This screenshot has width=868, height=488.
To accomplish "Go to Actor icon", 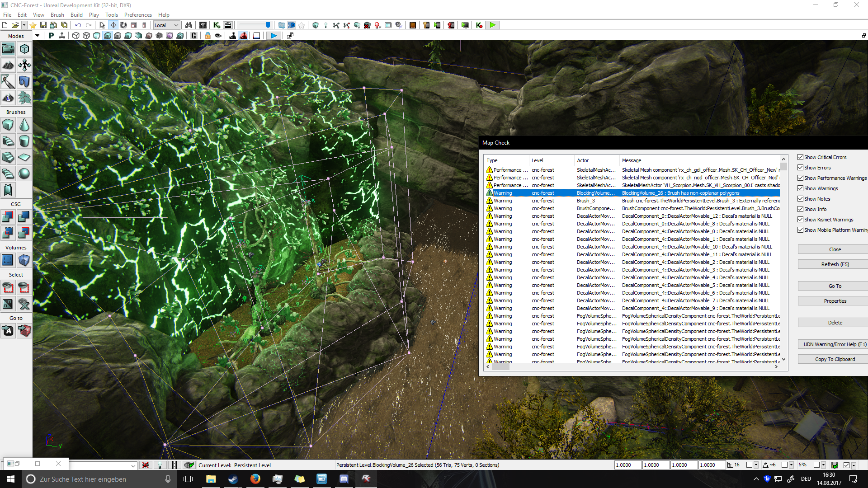I will click(x=8, y=331).
